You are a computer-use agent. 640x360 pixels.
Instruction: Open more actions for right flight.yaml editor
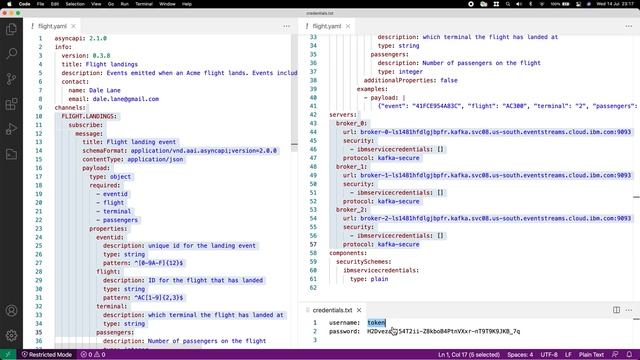coord(629,26)
